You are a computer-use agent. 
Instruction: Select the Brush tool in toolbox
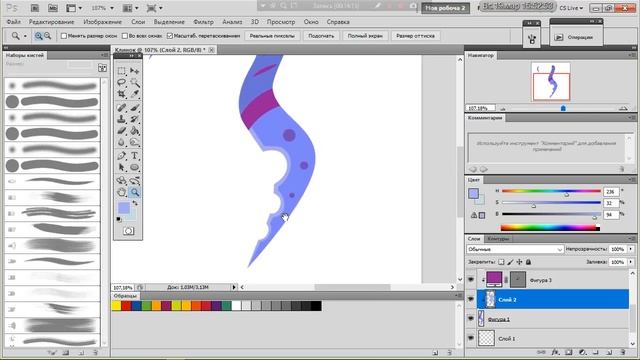pyautogui.click(x=134, y=108)
